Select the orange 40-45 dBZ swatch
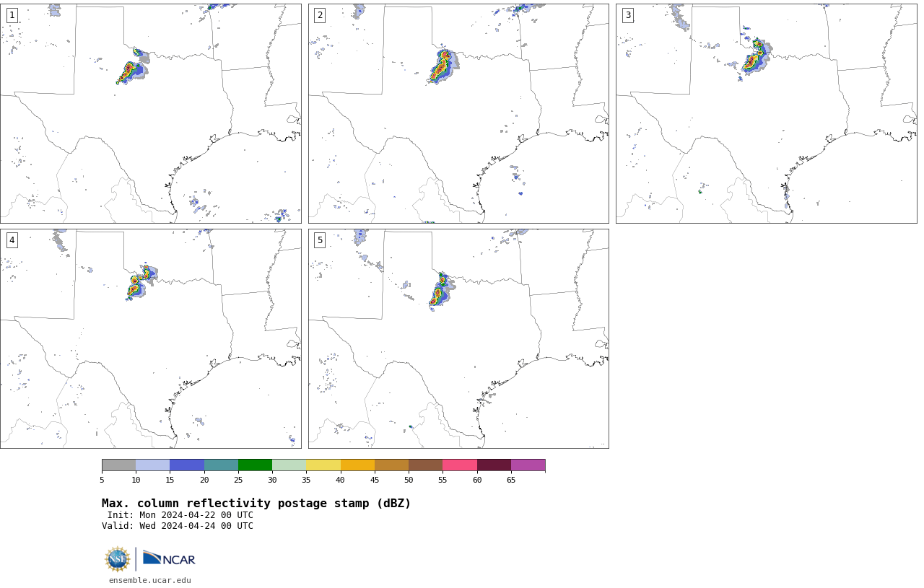The height and width of the screenshot is (588, 924). (x=357, y=465)
